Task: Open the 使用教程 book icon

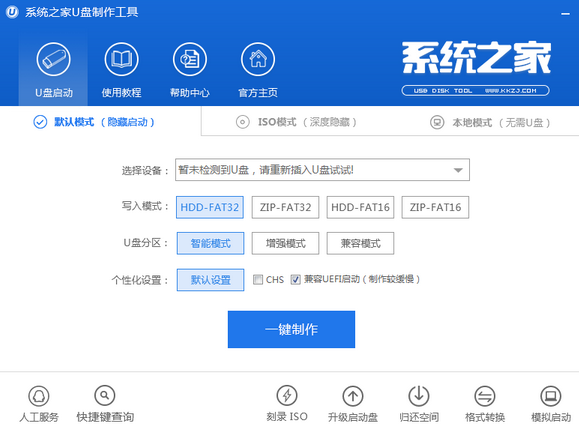Action: tap(121, 59)
